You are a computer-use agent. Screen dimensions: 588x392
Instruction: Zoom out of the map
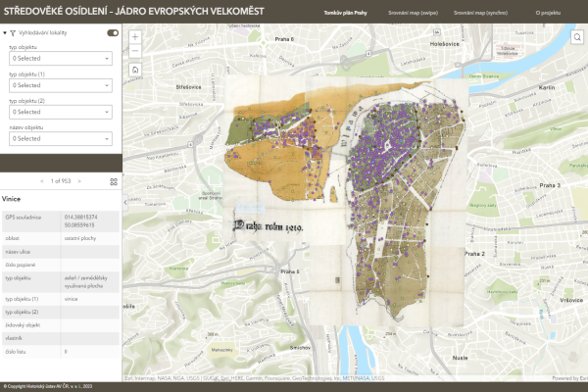(x=135, y=51)
